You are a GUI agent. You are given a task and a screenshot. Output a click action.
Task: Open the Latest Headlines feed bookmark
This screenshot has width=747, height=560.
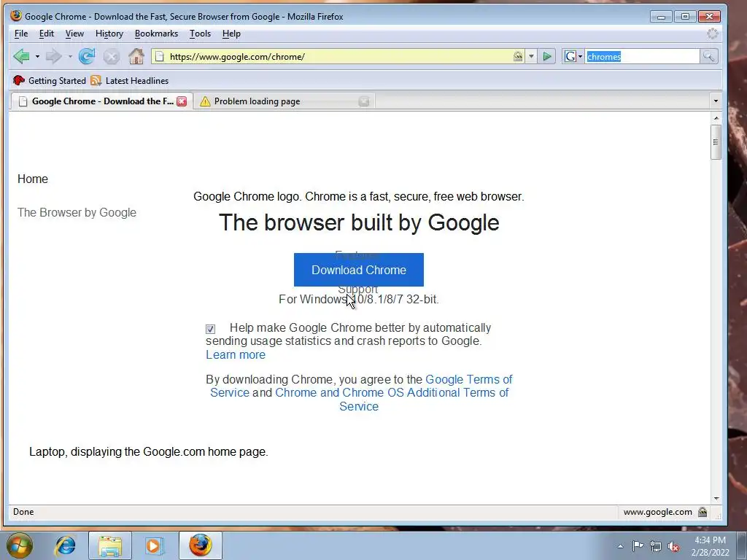click(x=130, y=80)
